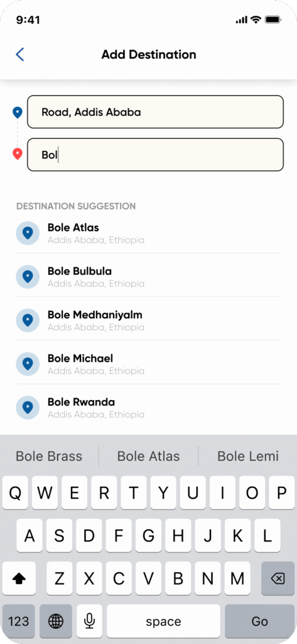Tap the backspace delete key
The width and height of the screenshot is (297, 644).
[x=278, y=579]
